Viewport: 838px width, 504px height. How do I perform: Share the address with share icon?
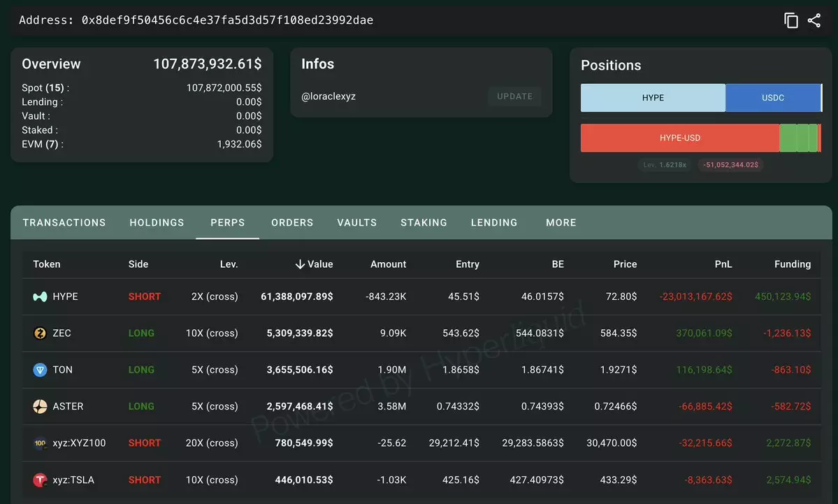coord(814,20)
